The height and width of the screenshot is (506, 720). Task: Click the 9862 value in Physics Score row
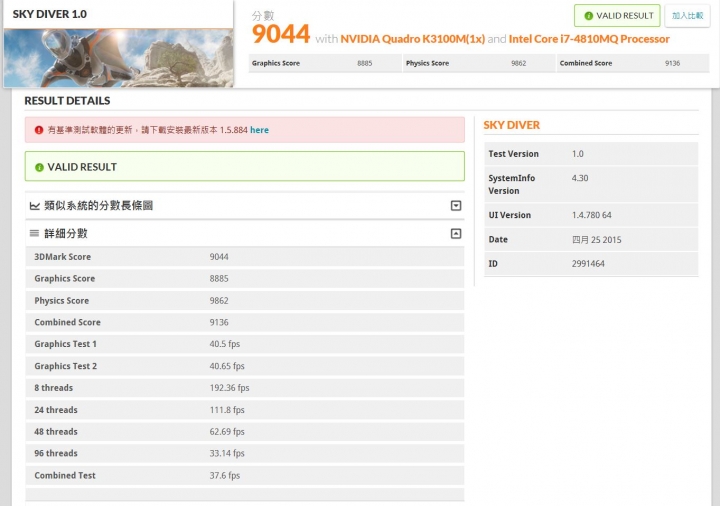tap(219, 301)
